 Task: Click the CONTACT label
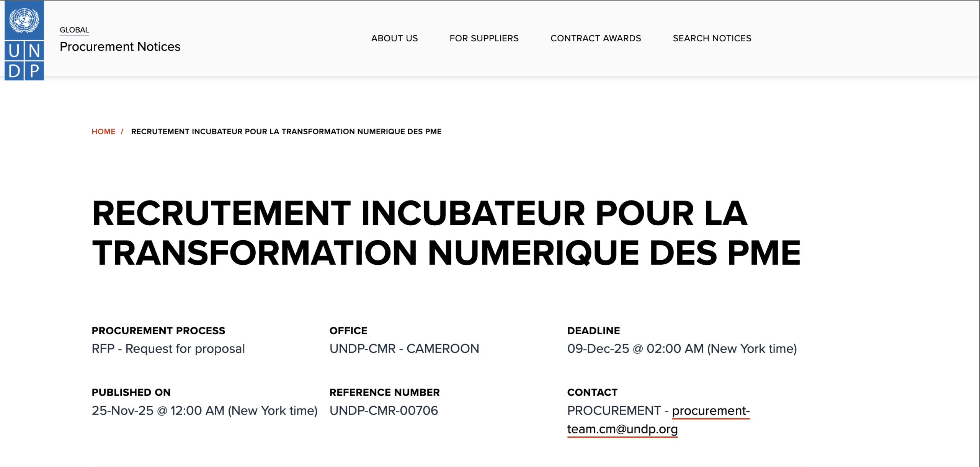(592, 392)
